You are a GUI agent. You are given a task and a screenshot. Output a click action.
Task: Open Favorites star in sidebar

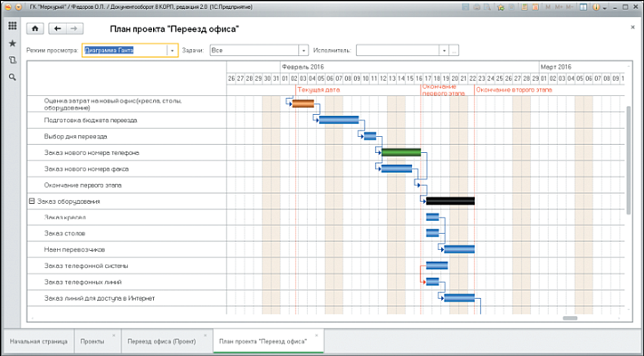coord(12,43)
